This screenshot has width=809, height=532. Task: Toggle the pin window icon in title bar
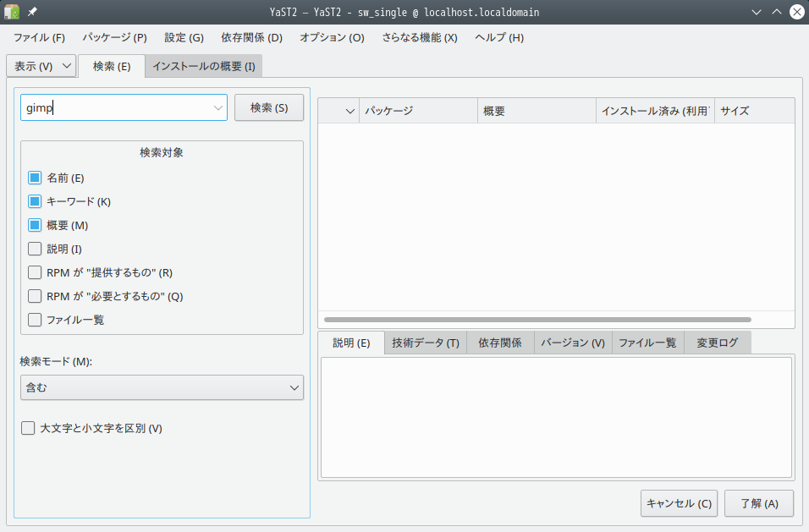[x=32, y=11]
